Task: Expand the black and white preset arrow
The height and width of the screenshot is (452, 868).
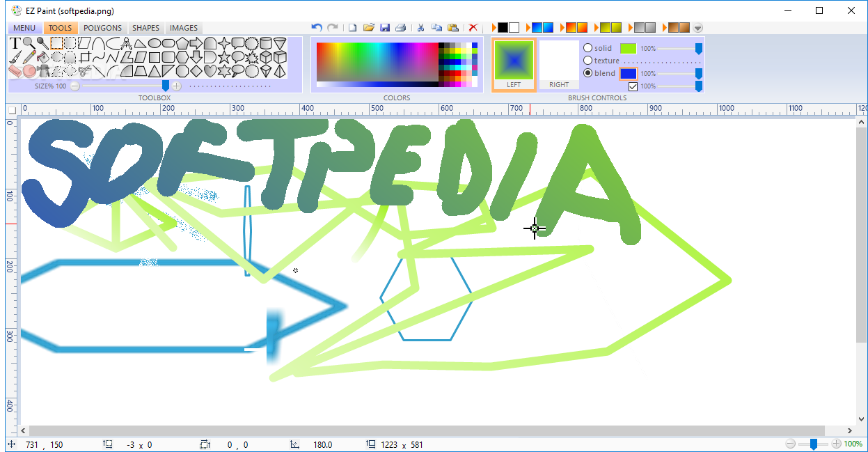Action: pyautogui.click(x=494, y=27)
